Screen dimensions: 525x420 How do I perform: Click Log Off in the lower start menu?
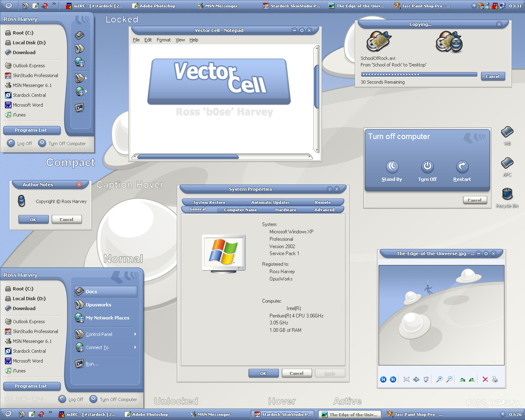pyautogui.click(x=71, y=399)
